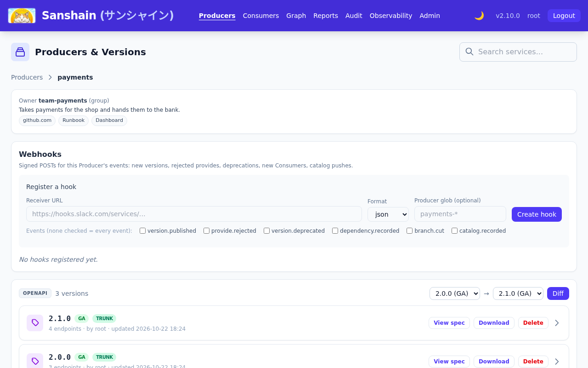Image resolution: width=588 pixels, height=368 pixels.
Task: Enable provide.rejected event checkbox
Action: click(206, 231)
